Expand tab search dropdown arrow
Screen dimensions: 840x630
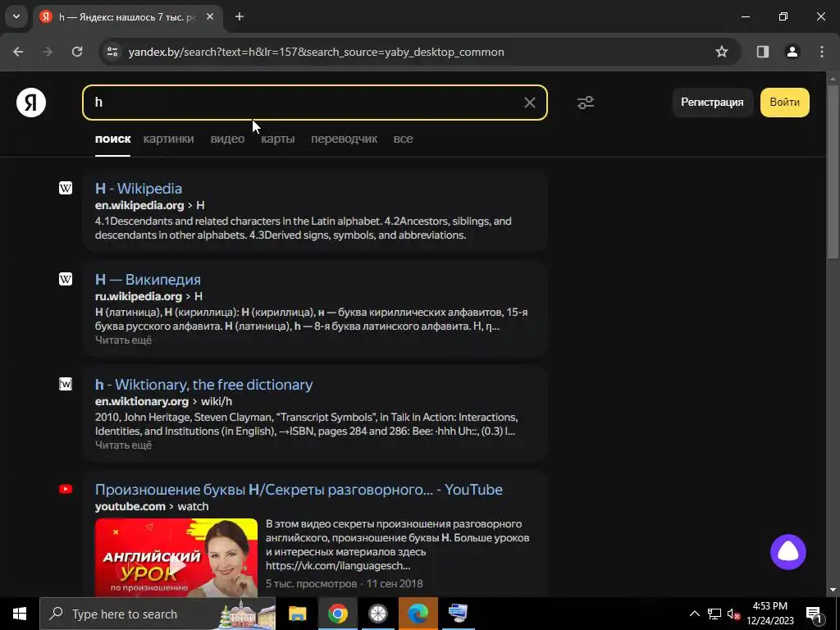pos(16,16)
